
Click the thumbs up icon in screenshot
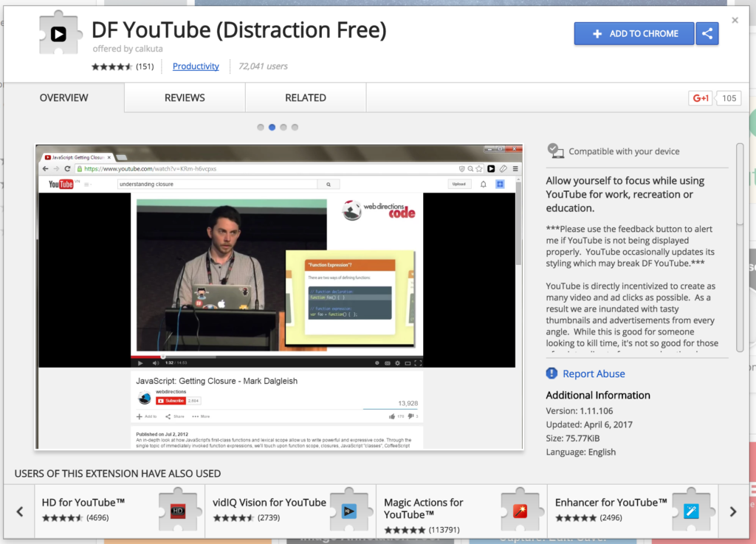pos(392,416)
